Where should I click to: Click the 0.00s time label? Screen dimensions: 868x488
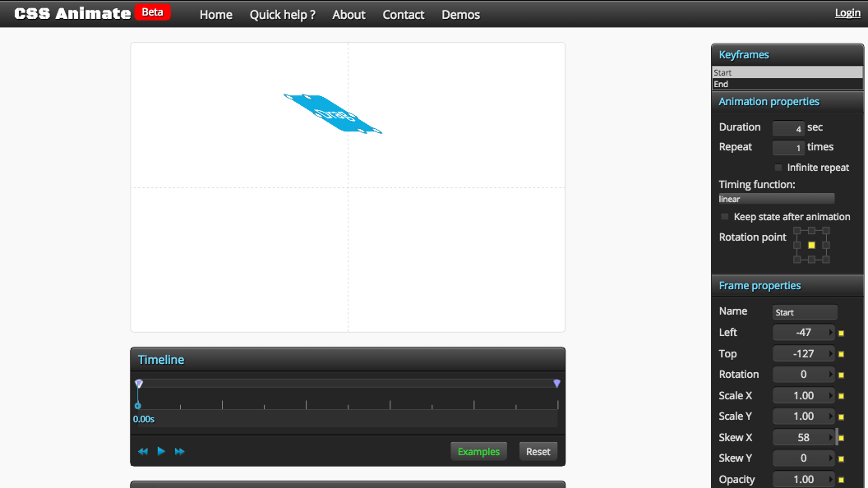[143, 419]
